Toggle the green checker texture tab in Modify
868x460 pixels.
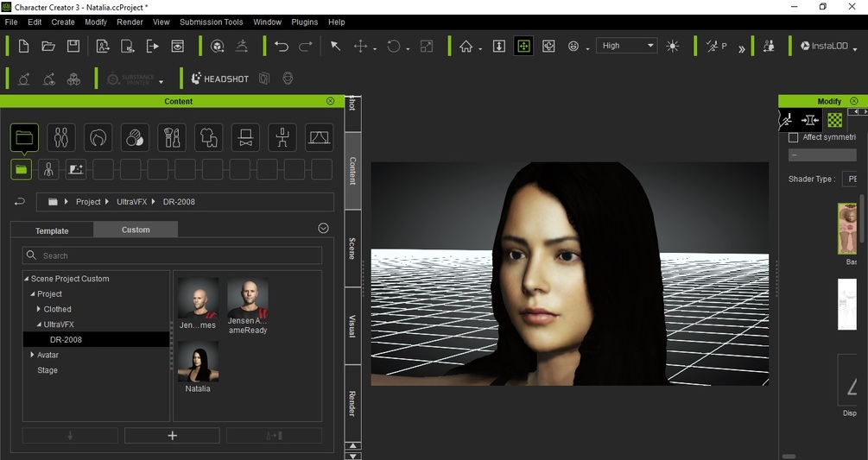pyautogui.click(x=835, y=119)
